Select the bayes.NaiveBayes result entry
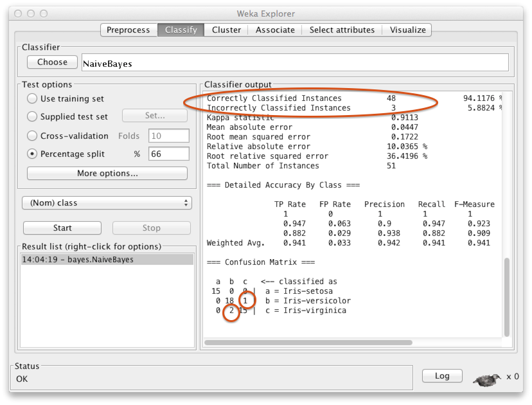 (107, 260)
